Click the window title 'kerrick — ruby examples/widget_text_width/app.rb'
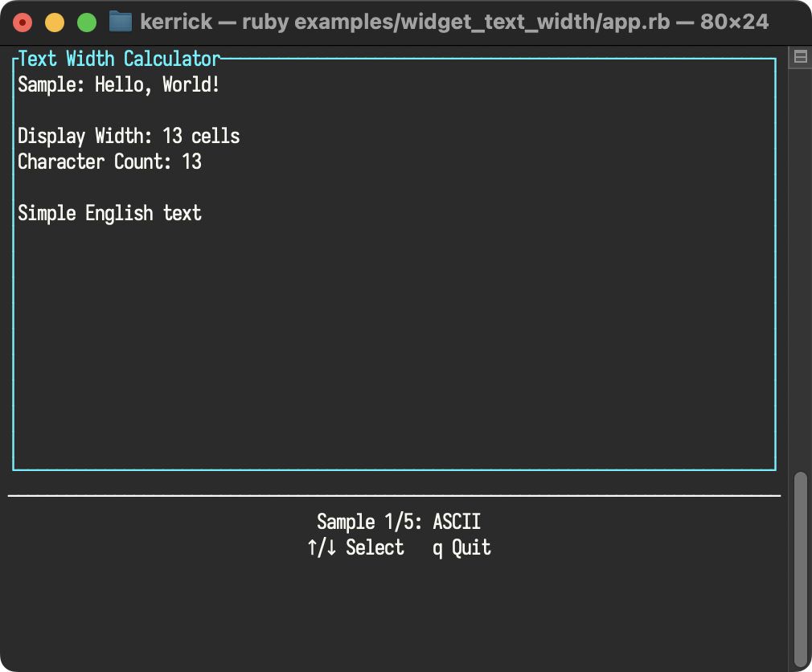The width and height of the screenshot is (812, 672). click(405, 22)
